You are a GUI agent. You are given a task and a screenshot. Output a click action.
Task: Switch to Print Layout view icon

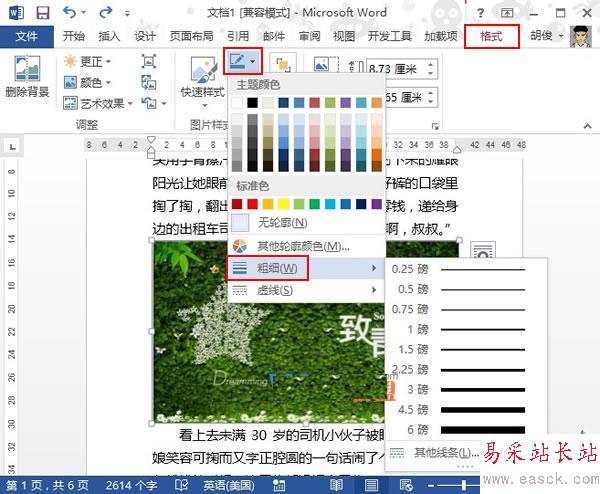tap(371, 485)
